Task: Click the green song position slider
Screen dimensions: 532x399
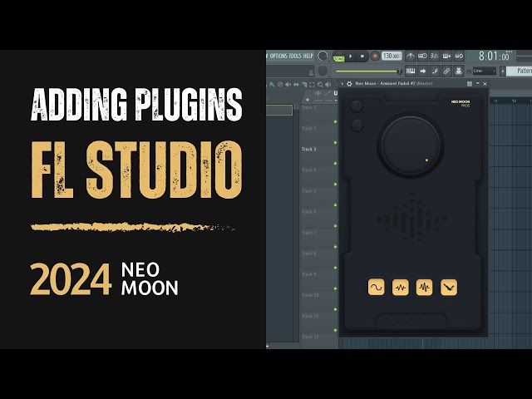Action: pyautogui.click(x=368, y=71)
